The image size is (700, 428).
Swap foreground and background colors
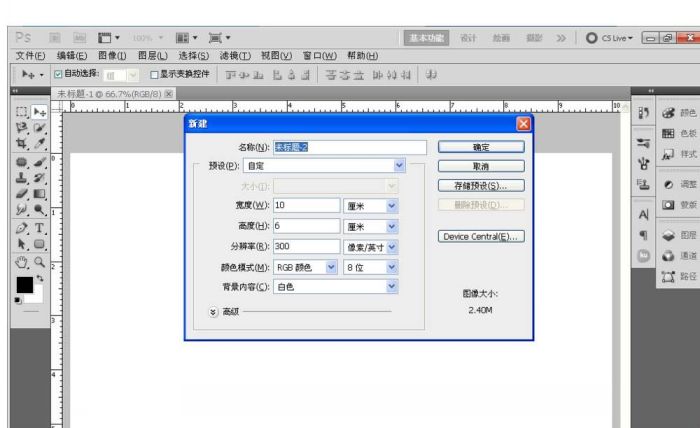pos(40,278)
